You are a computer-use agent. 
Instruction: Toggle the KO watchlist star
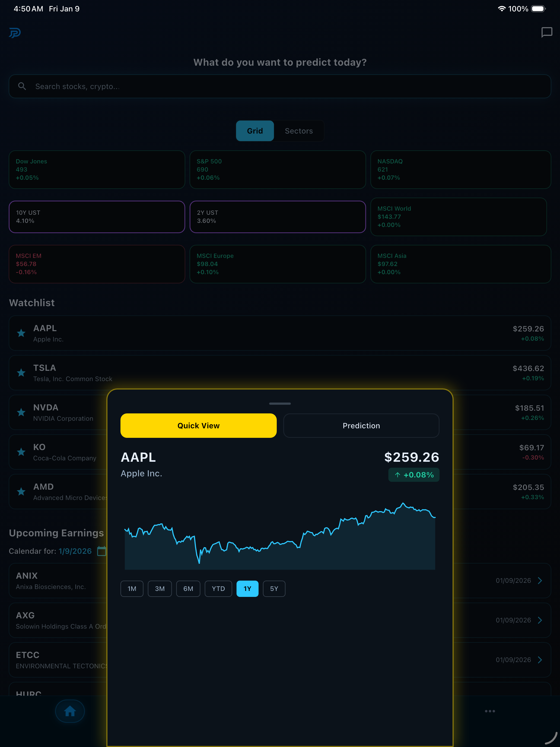(21, 452)
